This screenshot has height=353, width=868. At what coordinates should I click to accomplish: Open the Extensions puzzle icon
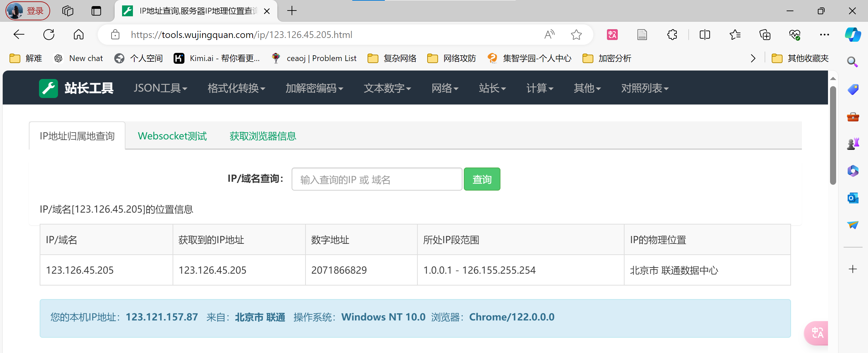point(672,35)
